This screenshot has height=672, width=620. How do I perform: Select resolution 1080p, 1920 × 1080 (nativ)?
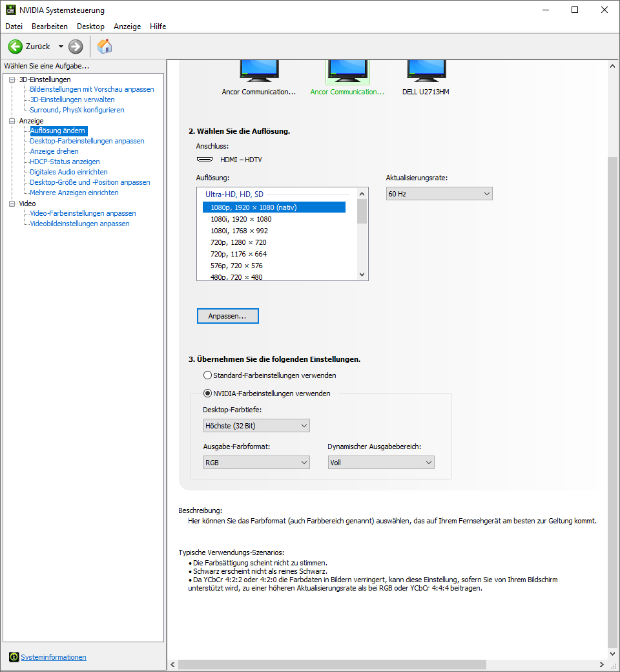[274, 207]
